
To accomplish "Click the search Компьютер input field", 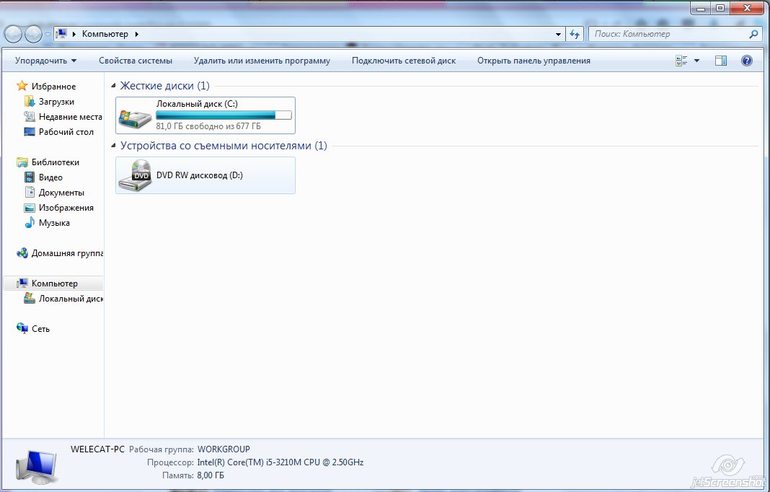I will coord(665,34).
